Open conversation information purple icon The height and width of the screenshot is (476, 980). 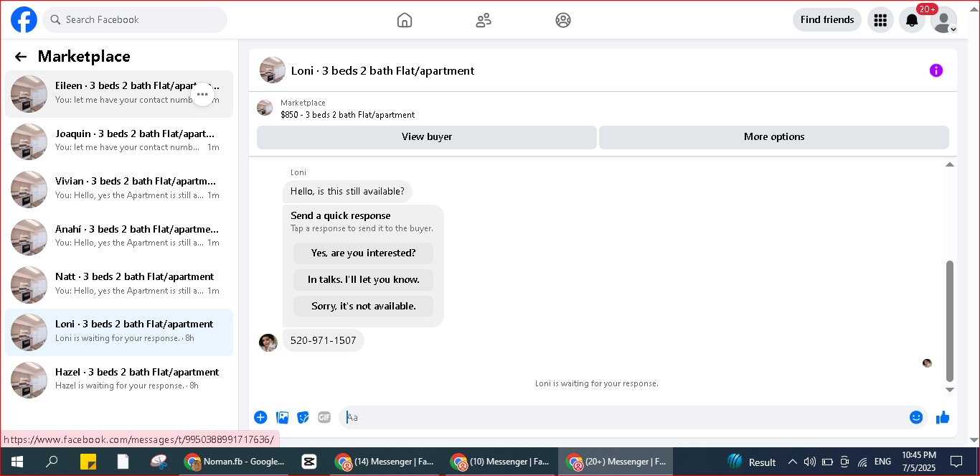coord(936,70)
